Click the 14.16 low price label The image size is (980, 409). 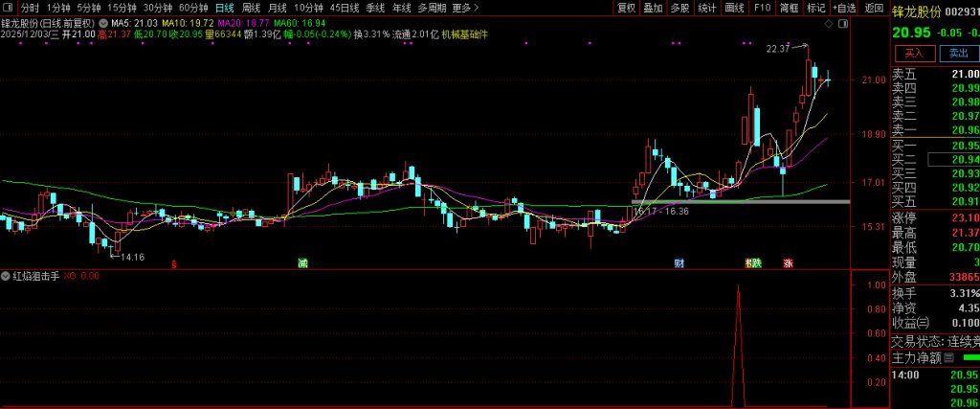pos(132,257)
